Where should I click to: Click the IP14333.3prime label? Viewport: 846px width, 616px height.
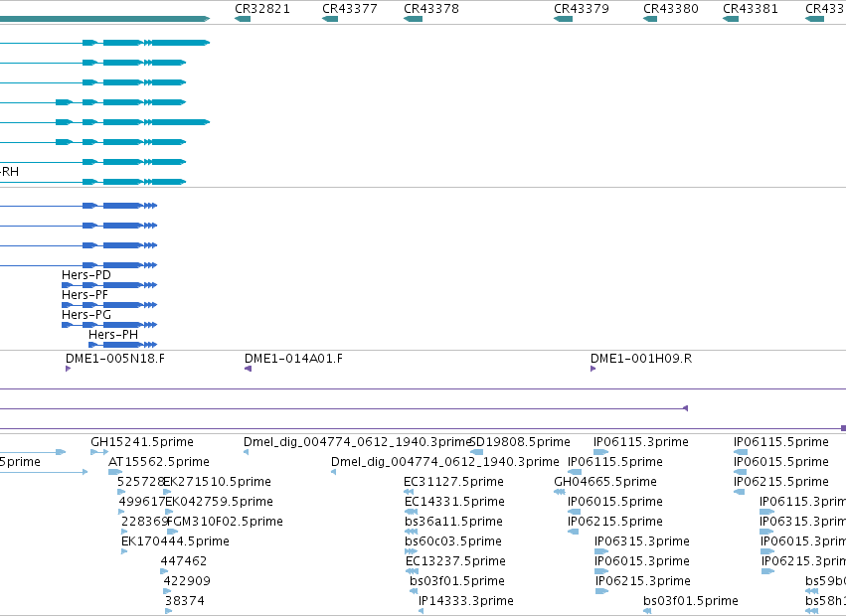pos(466,601)
